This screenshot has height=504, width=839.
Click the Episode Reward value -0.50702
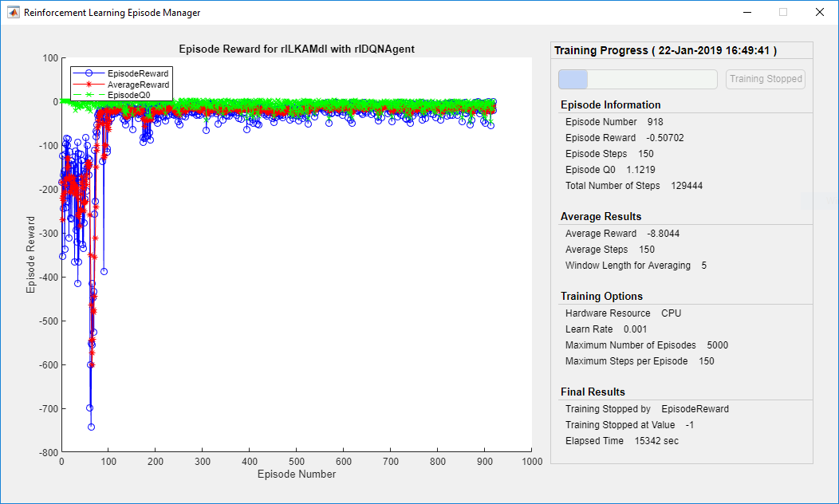pyautogui.click(x=664, y=138)
